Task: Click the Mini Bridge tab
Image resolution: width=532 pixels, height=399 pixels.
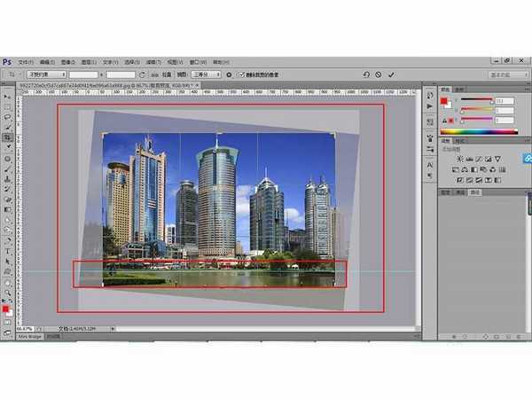Action: tap(30, 337)
